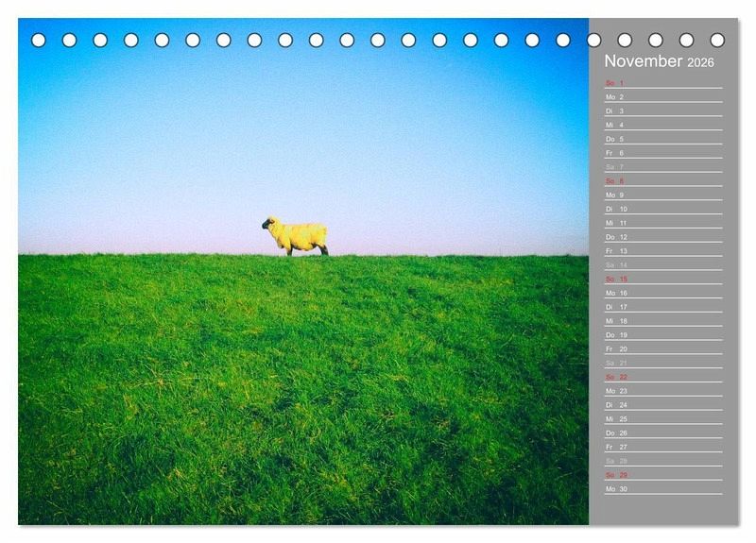The height and width of the screenshot is (543, 756).
Task: Click the year 2026 in the heading
Action: click(701, 63)
